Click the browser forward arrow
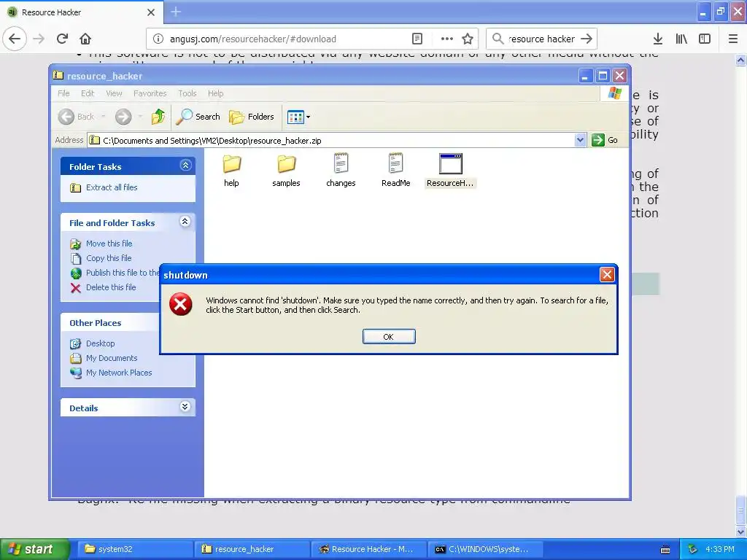747x560 pixels. point(39,39)
